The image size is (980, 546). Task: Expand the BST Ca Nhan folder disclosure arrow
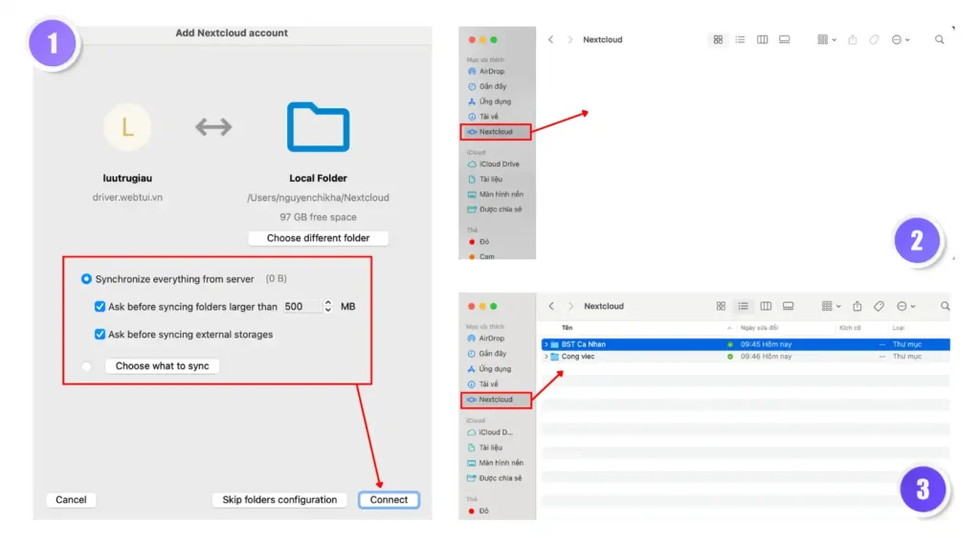546,344
